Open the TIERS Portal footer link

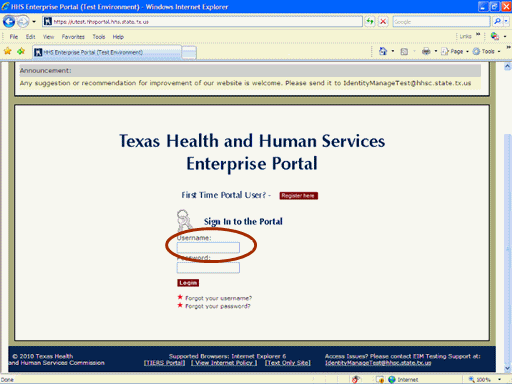164,363
